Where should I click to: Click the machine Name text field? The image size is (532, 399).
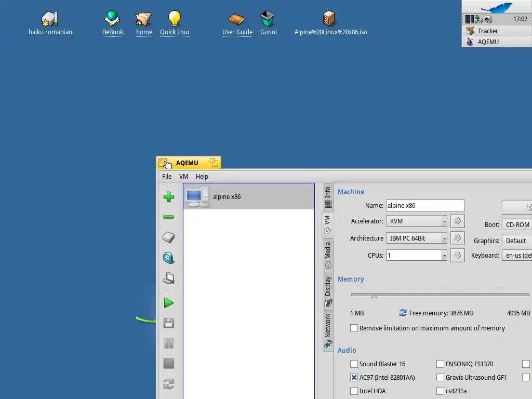425,206
